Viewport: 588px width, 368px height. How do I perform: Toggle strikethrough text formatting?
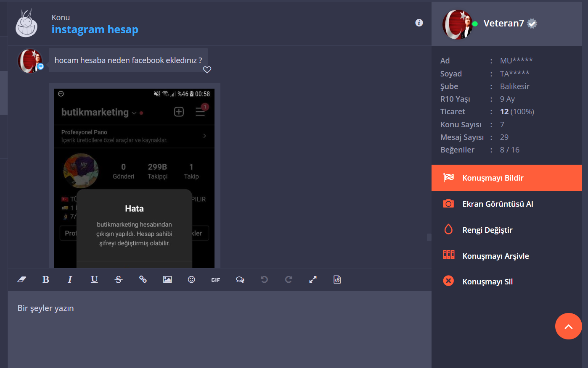point(119,280)
